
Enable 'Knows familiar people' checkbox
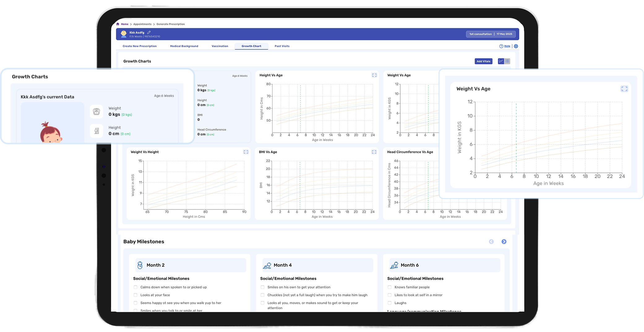pos(390,287)
